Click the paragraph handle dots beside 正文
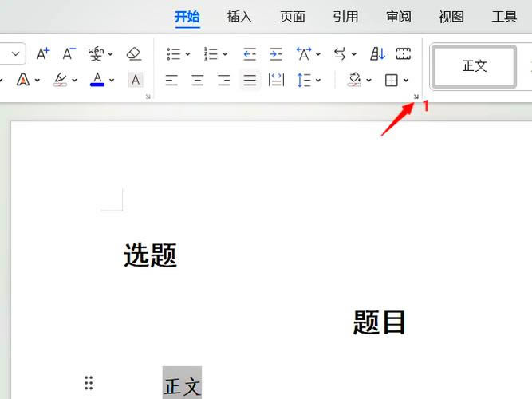The width and height of the screenshot is (532, 399). (x=89, y=383)
